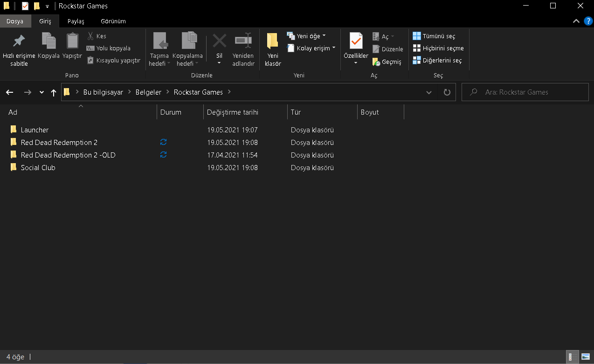Go up one folder level arrow
Image resolution: width=594 pixels, height=364 pixels.
pyautogui.click(x=54, y=92)
